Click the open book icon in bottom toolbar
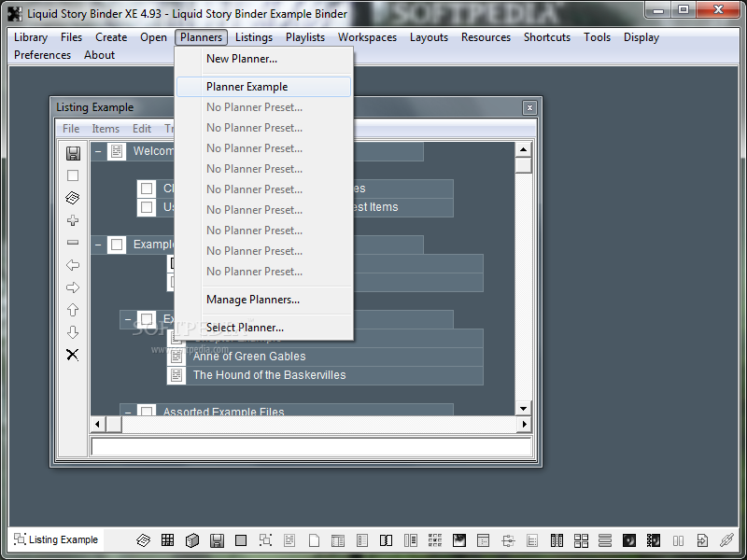The width and height of the screenshot is (747, 560). click(386, 540)
